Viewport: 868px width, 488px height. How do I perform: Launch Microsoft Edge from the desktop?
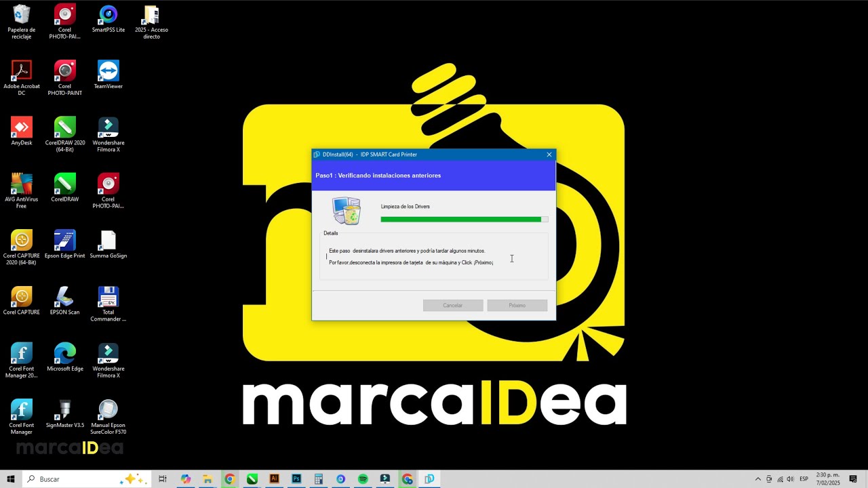65,357
